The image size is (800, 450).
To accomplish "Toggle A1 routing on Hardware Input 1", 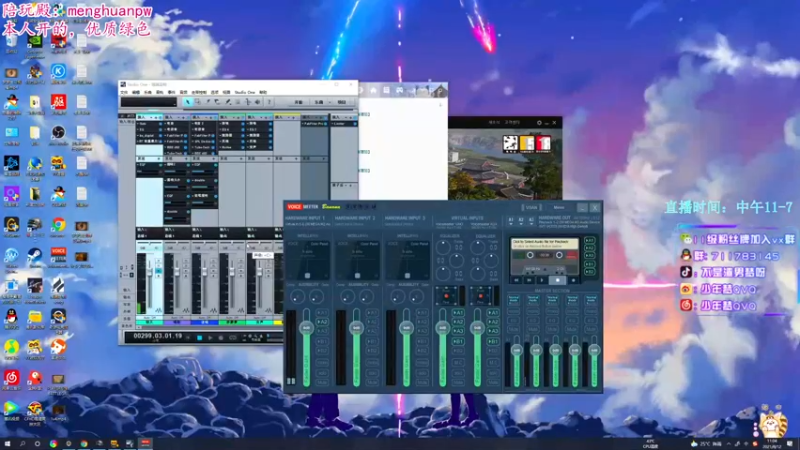I will click(x=322, y=312).
